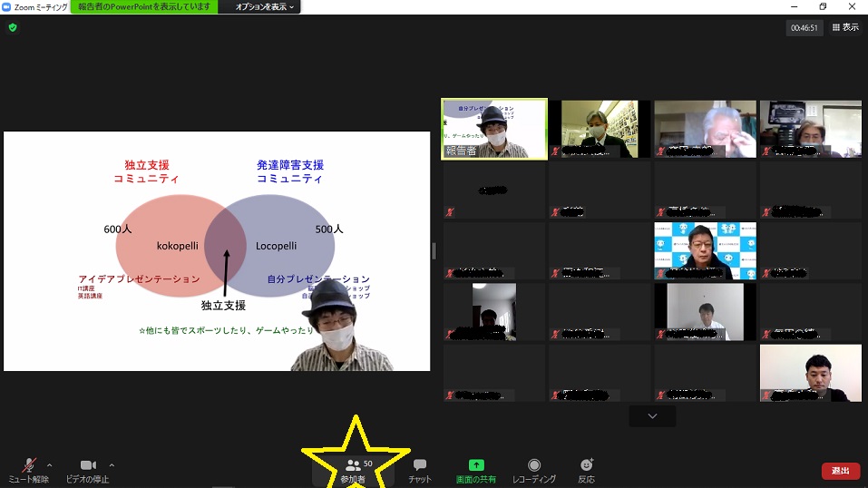This screenshot has width=868, height=488.
Task: Select video of man at distant white wall
Action: click(x=705, y=312)
